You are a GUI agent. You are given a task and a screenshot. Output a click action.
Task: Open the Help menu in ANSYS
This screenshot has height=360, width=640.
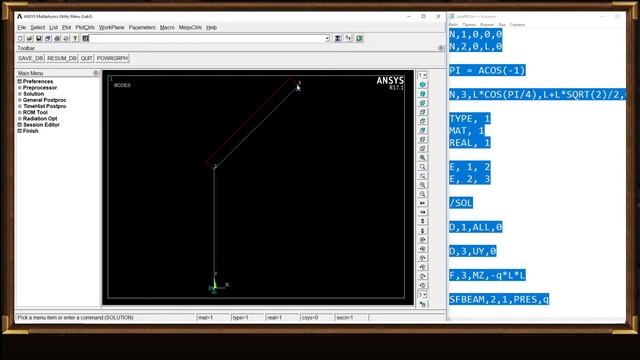[x=211, y=27]
